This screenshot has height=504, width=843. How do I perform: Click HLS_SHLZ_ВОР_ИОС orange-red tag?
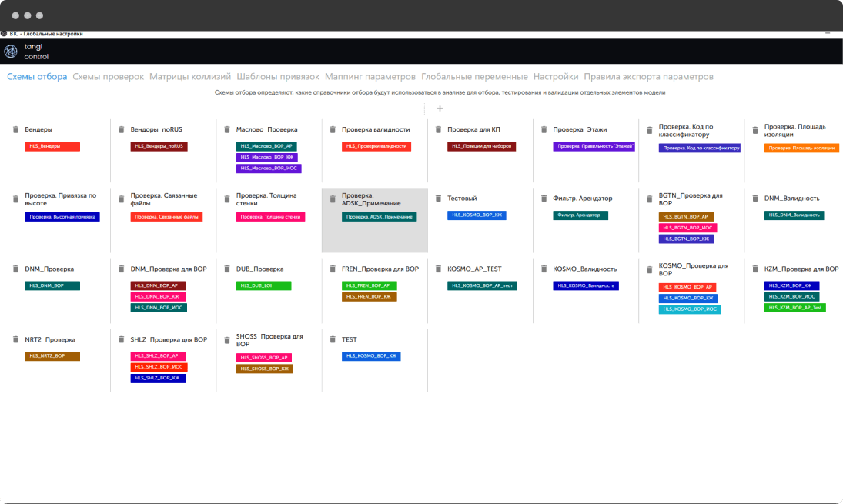[x=159, y=367]
